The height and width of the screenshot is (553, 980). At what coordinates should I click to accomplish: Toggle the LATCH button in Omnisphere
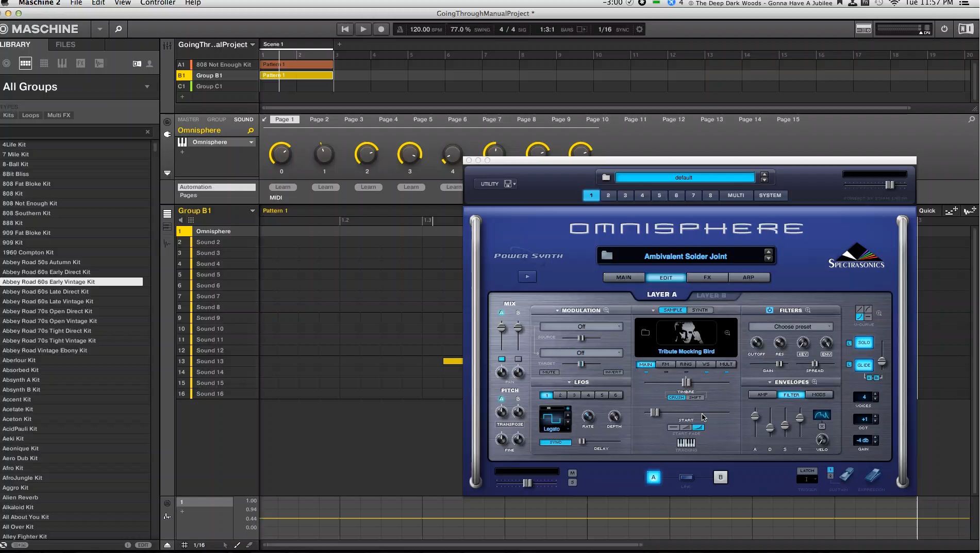807,470
